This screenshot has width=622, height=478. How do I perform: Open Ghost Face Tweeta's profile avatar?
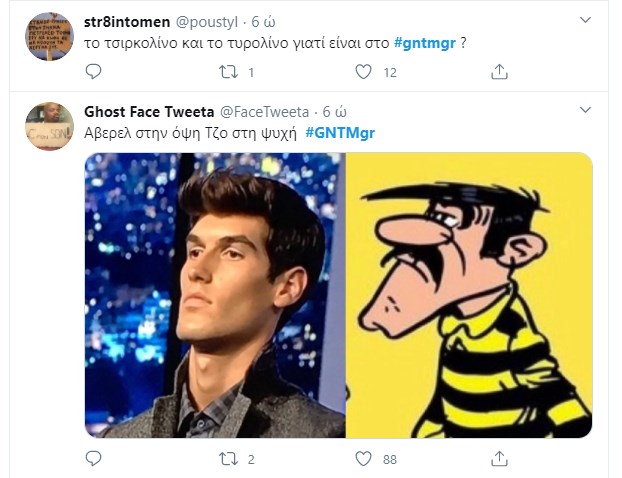pos(49,127)
